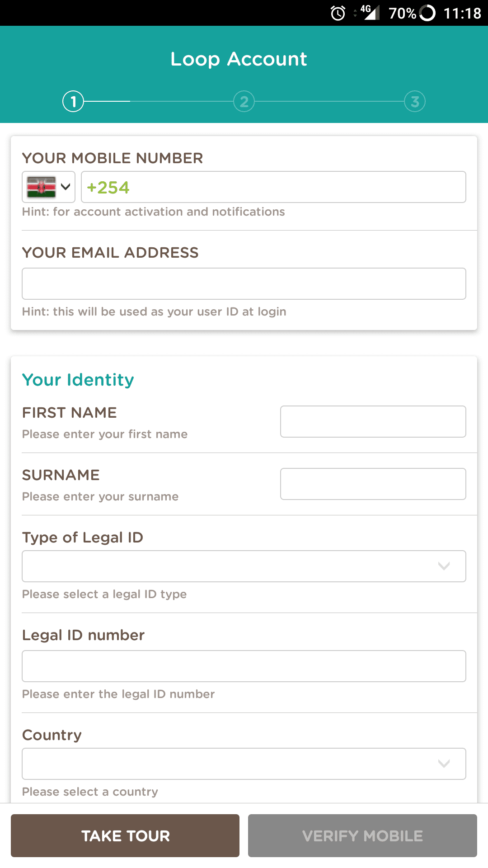
Task: Tap the step 1 progress circle
Action: 73,101
